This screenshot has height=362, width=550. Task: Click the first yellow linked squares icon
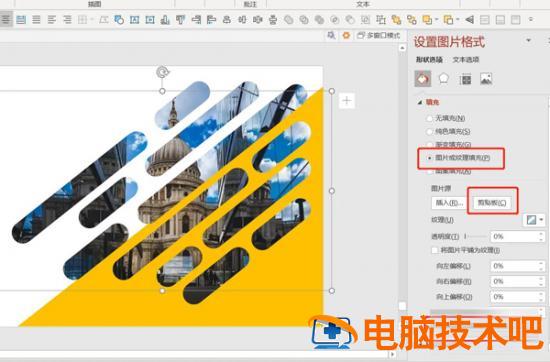396,20
